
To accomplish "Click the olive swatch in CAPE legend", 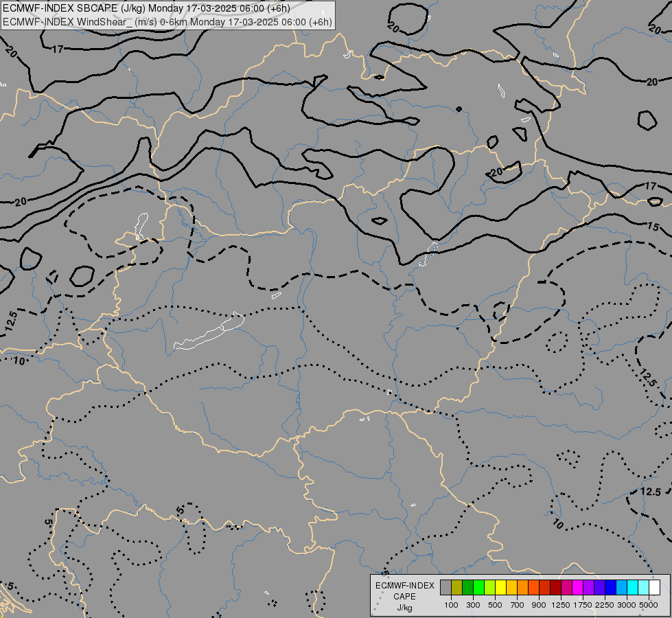I will 457,588.
